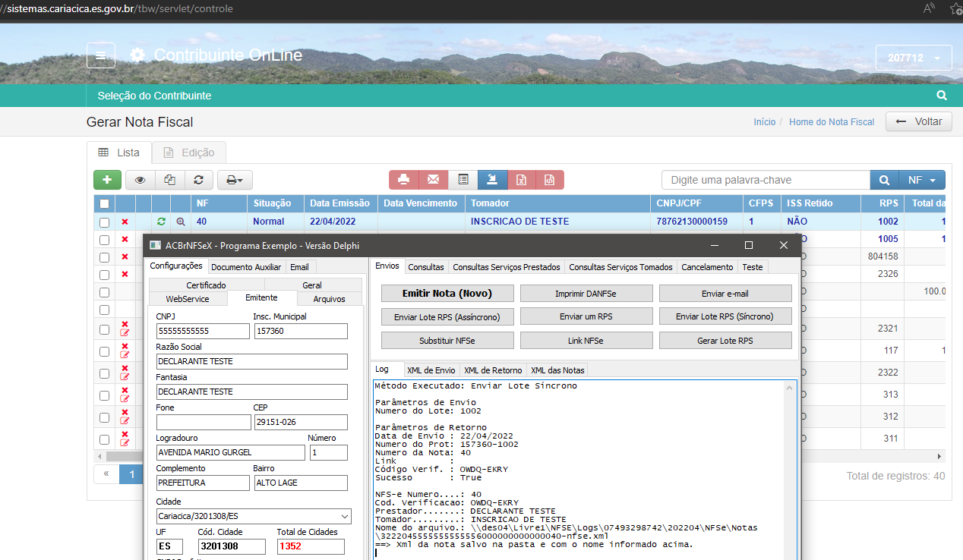The image size is (963, 560).
Task: Open the 207712 user dropdown
Action: click(914, 58)
